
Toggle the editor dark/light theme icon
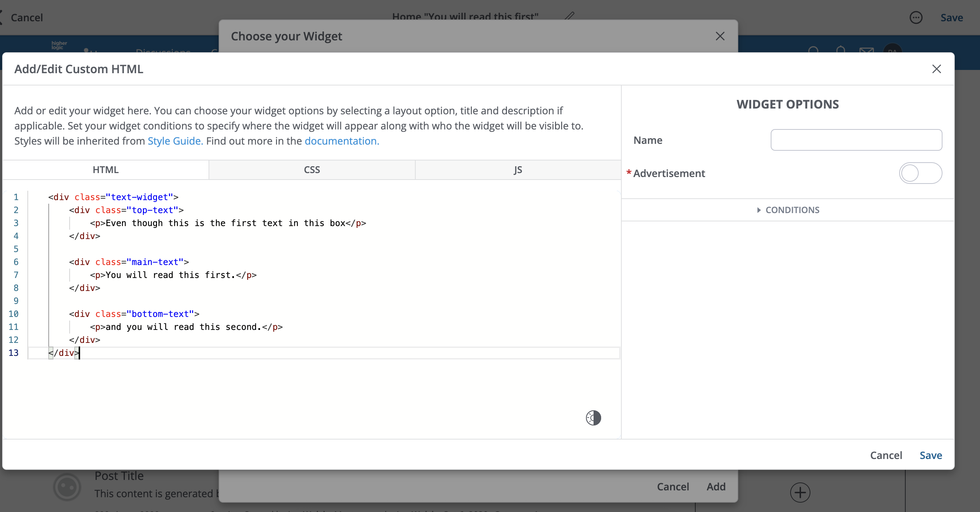tap(593, 418)
